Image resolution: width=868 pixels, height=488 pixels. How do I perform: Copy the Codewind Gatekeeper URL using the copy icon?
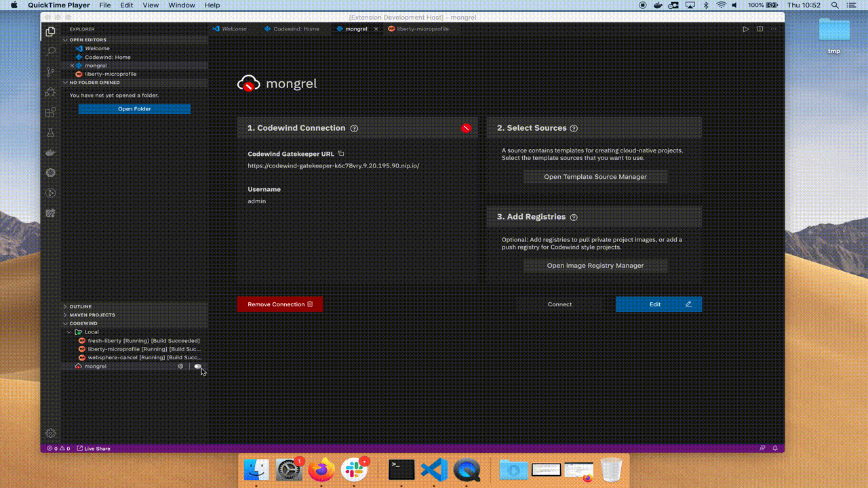341,153
